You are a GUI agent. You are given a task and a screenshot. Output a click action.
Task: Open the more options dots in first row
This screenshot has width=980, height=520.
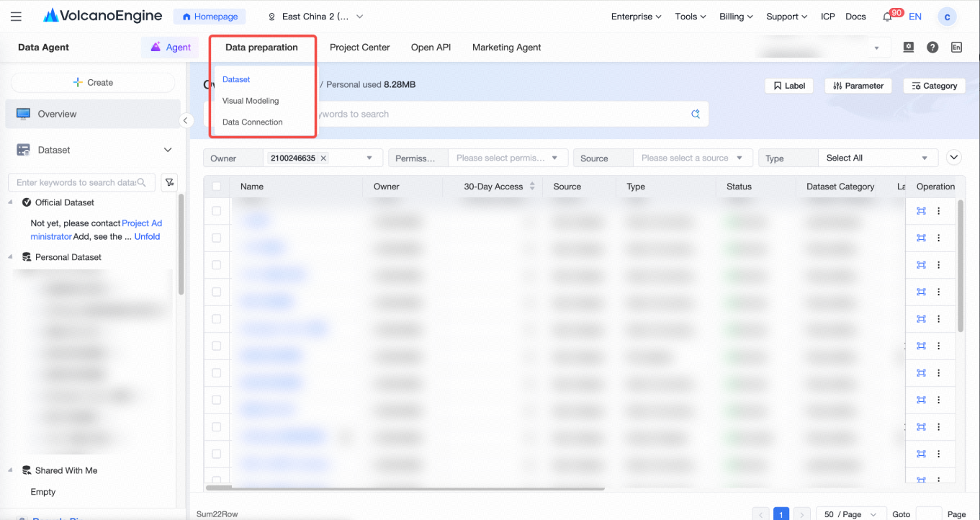pos(938,211)
